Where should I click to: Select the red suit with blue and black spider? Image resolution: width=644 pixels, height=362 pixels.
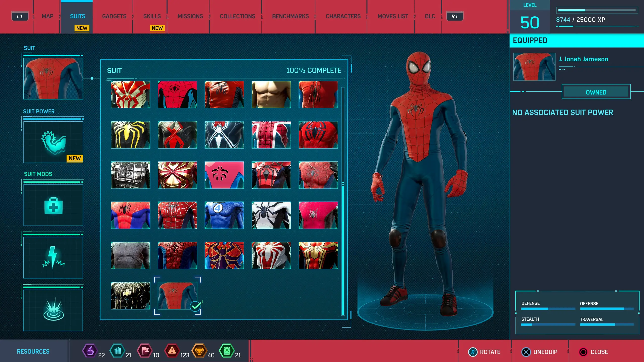click(x=318, y=135)
